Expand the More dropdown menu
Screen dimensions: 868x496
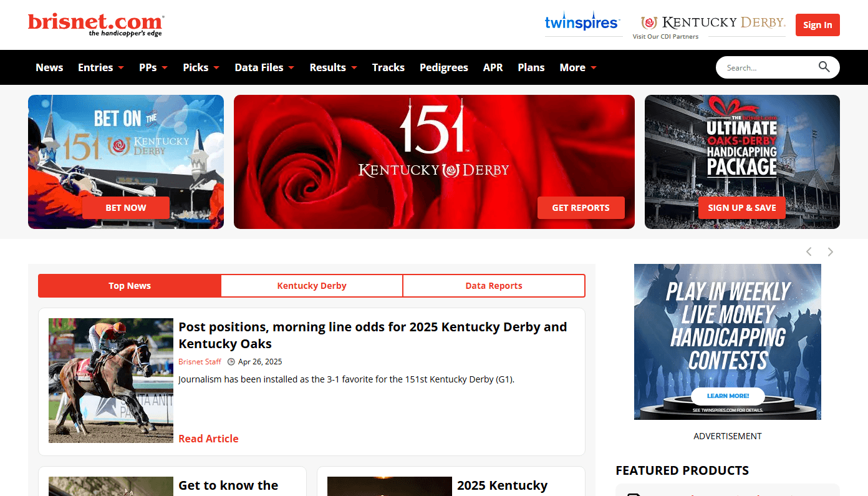578,67
